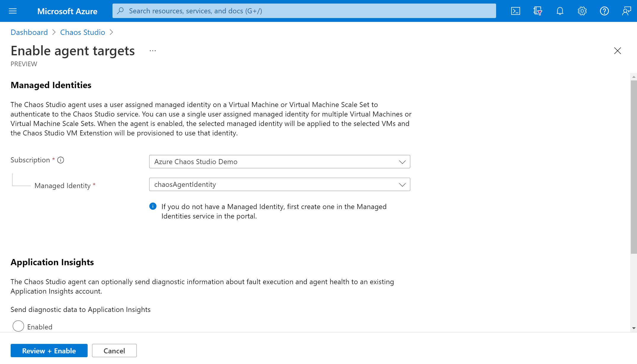Image resolution: width=637 pixels, height=364 pixels.
Task: Open the Cloud Shell icon
Action: pos(515,11)
